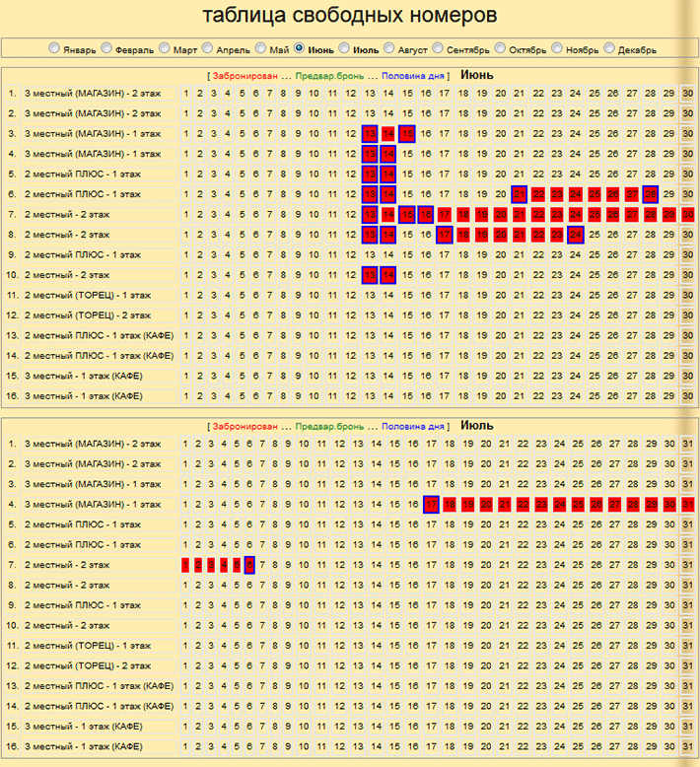This screenshot has width=700, height=767.
Task: Select the Июль radio button
Action: [x=344, y=48]
